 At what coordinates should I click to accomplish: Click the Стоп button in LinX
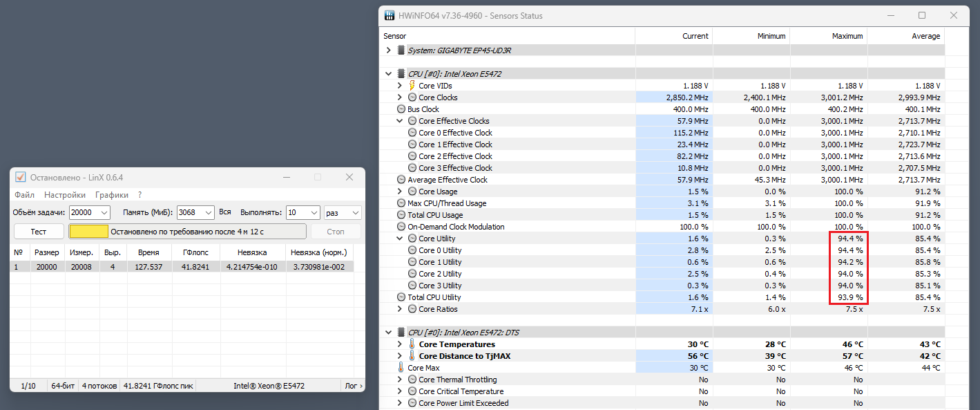click(336, 232)
